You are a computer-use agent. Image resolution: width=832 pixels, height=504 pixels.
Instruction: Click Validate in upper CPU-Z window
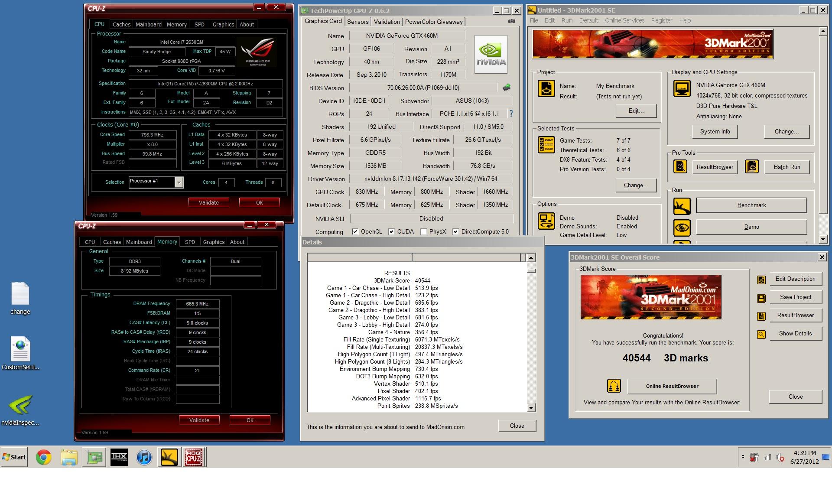pyautogui.click(x=208, y=202)
